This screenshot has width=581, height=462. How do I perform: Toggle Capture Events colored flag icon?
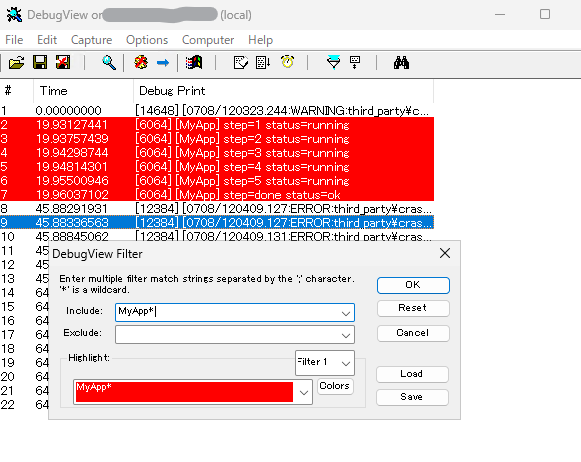(x=194, y=62)
